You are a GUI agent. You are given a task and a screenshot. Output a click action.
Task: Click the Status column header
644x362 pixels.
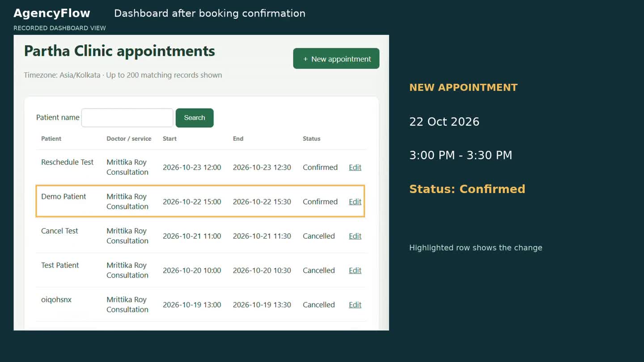click(x=312, y=139)
